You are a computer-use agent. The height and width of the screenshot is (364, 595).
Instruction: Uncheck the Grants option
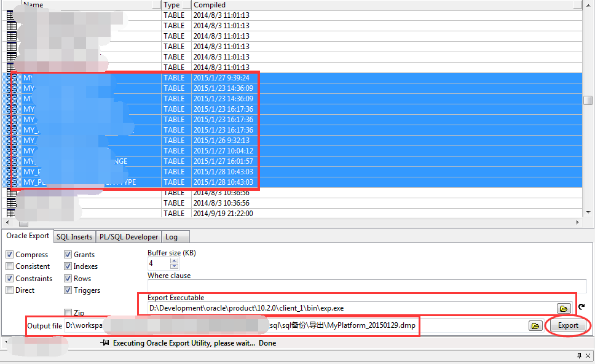pyautogui.click(x=68, y=255)
